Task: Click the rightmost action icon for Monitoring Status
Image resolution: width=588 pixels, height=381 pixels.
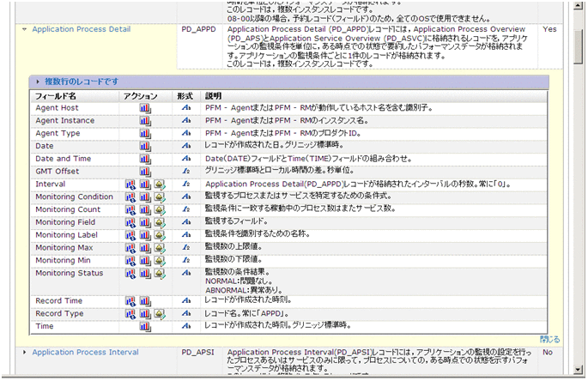Action: [159, 273]
